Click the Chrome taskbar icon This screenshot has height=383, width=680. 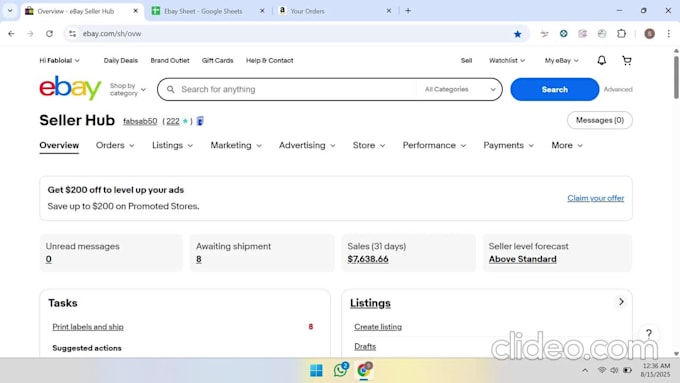pos(364,370)
